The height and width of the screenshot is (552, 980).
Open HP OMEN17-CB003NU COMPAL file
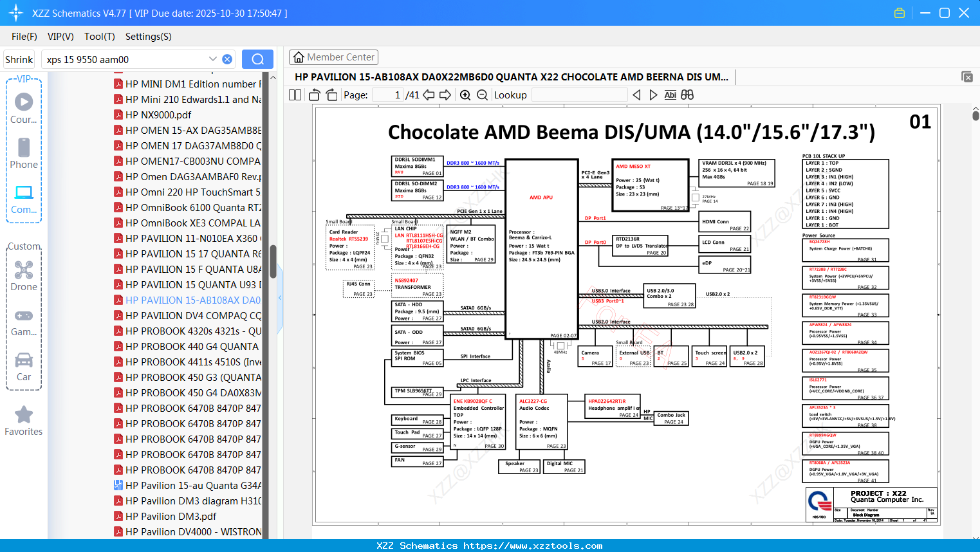point(187,161)
